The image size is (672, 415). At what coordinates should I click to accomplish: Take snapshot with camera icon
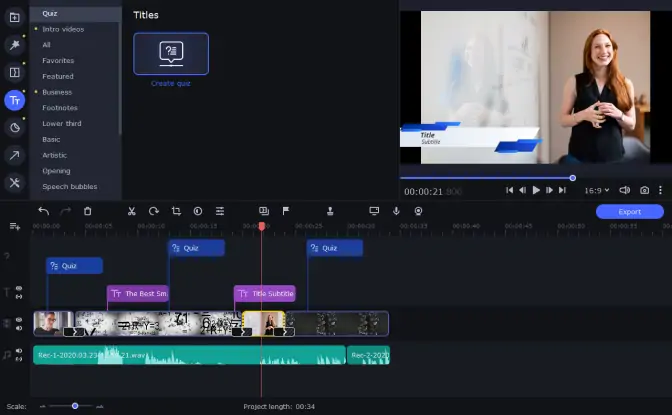point(644,190)
